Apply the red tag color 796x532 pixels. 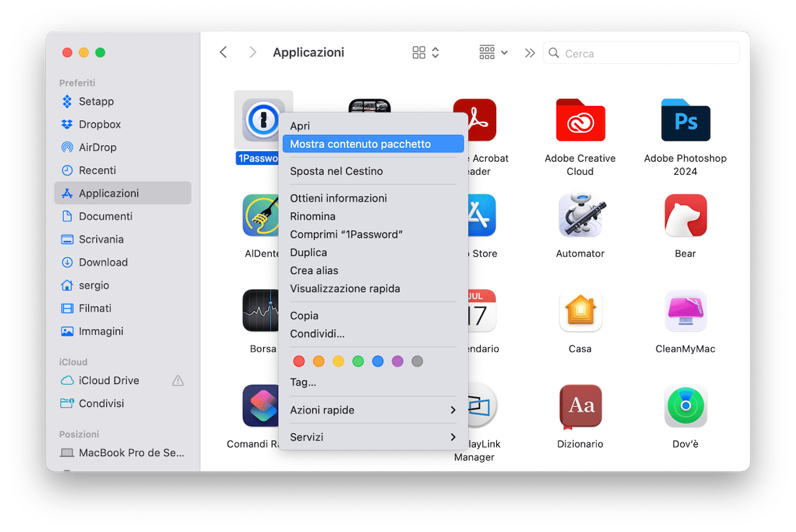pyautogui.click(x=299, y=361)
